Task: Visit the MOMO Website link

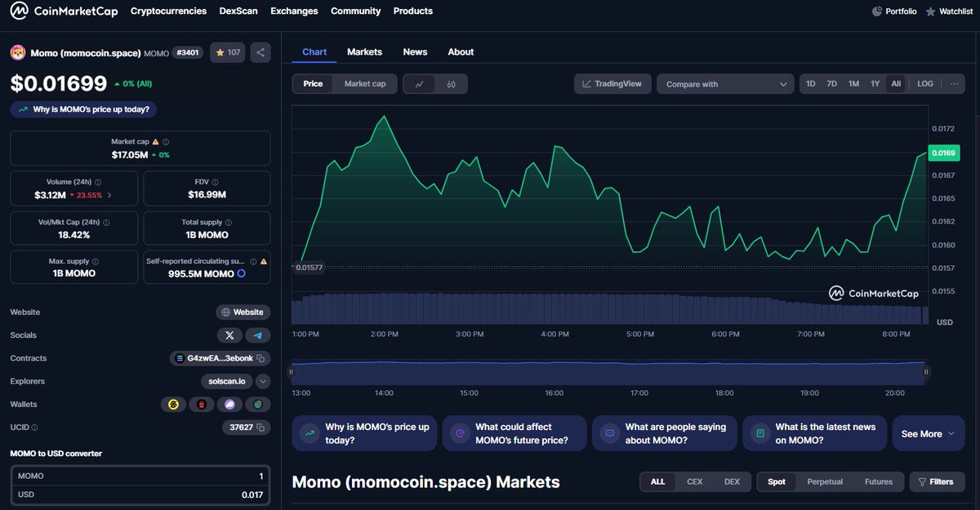Action: [243, 312]
